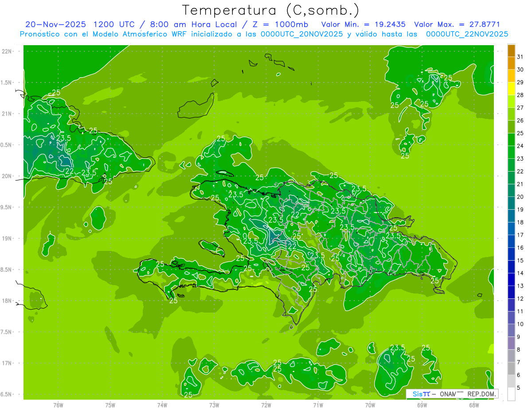Viewport: 532px width, 411px height.
Task: Click the title "Temperatura (C,somb.)"
Action: [x=271, y=10]
